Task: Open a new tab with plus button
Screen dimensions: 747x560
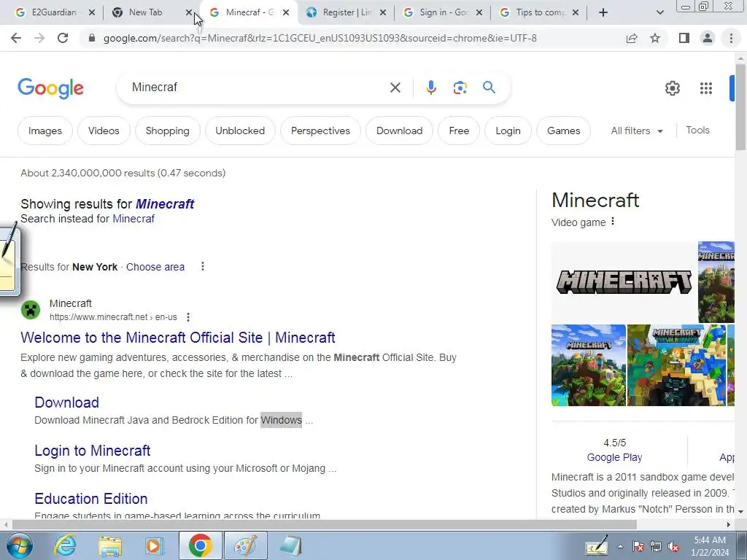Action: [603, 12]
